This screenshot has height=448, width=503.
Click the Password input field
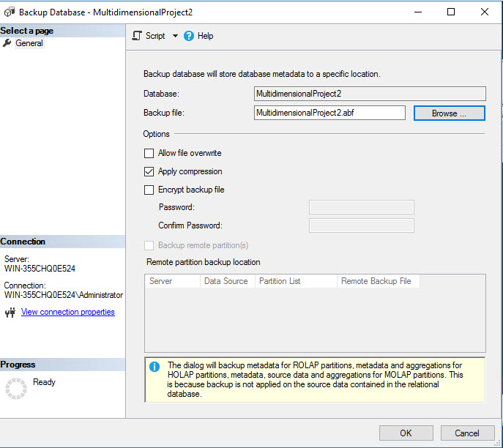362,207
